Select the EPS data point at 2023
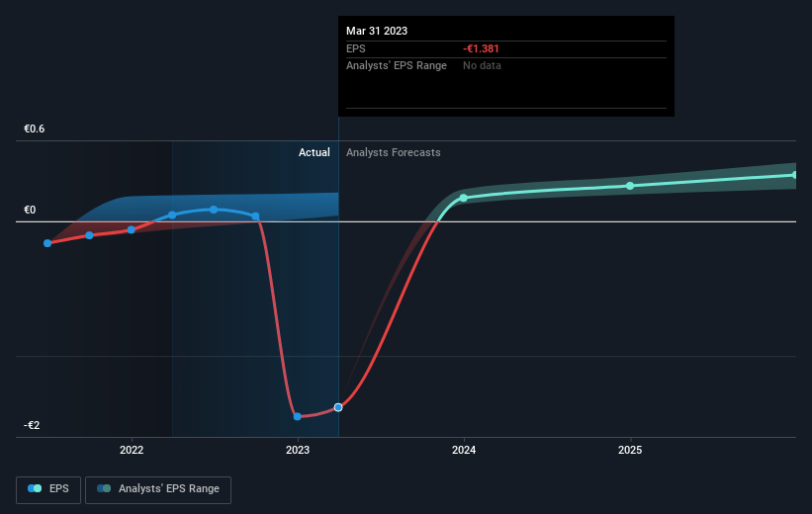Viewport: 812px width, 514px height. coord(298,416)
